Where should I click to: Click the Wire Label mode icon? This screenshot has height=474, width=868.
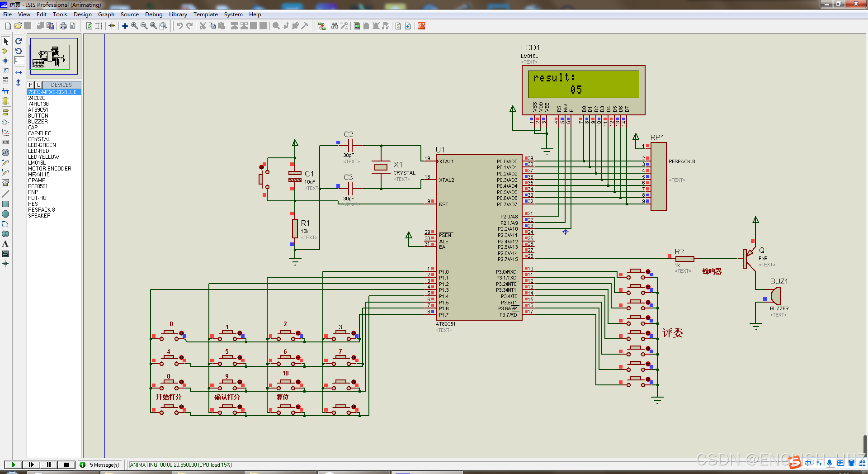5,71
